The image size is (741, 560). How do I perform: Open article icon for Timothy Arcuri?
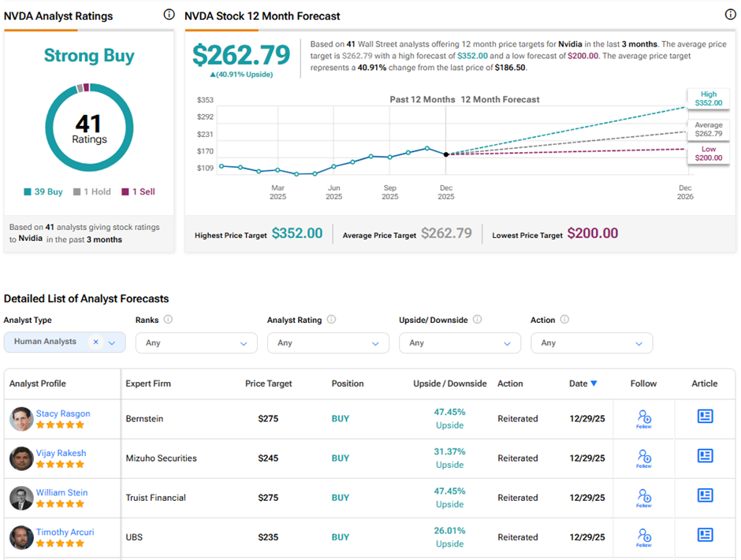tap(705, 535)
